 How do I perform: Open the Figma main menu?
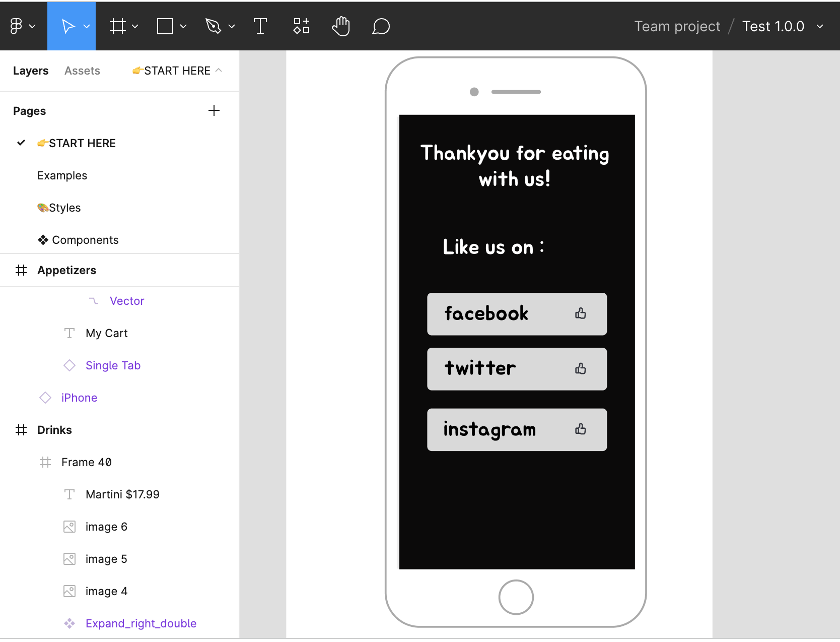point(22,26)
